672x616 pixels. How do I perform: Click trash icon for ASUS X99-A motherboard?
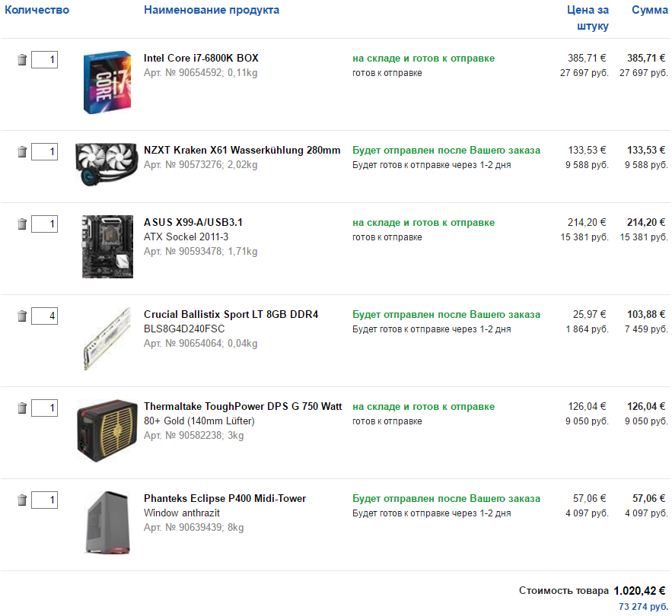coord(22,224)
